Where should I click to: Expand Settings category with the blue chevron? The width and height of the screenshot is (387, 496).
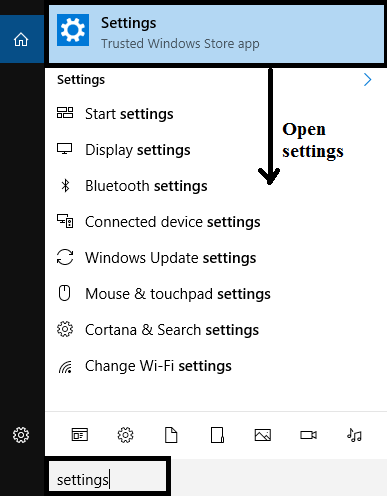367,80
